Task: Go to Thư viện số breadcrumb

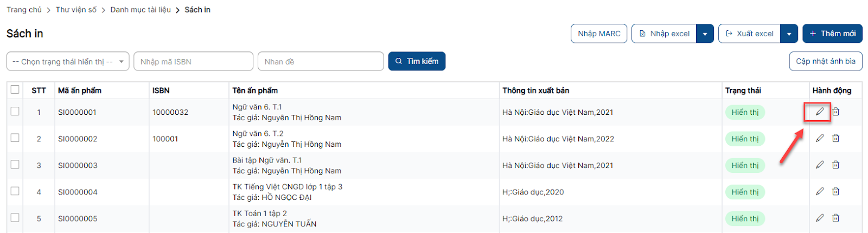Action: (76, 10)
